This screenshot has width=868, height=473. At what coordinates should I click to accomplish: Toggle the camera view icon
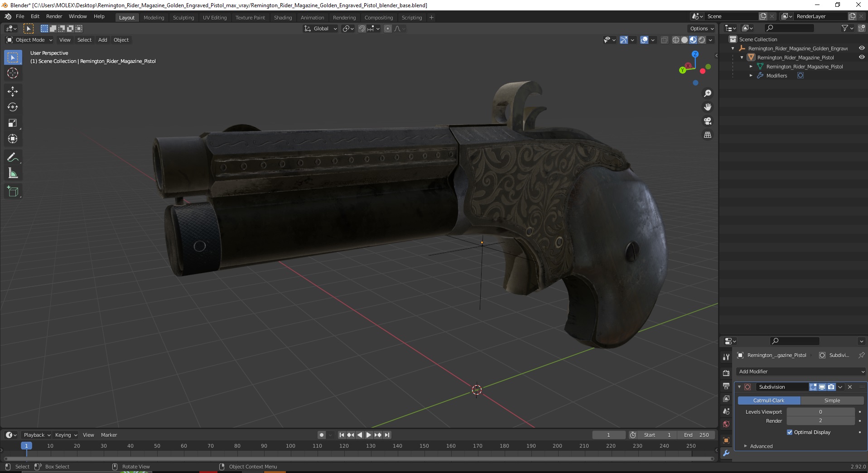[x=707, y=121]
